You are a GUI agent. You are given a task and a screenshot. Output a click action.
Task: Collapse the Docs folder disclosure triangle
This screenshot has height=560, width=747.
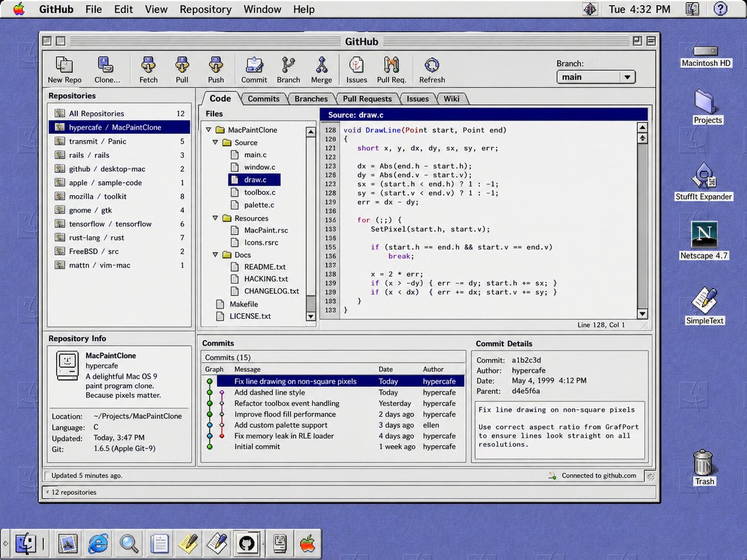(215, 255)
